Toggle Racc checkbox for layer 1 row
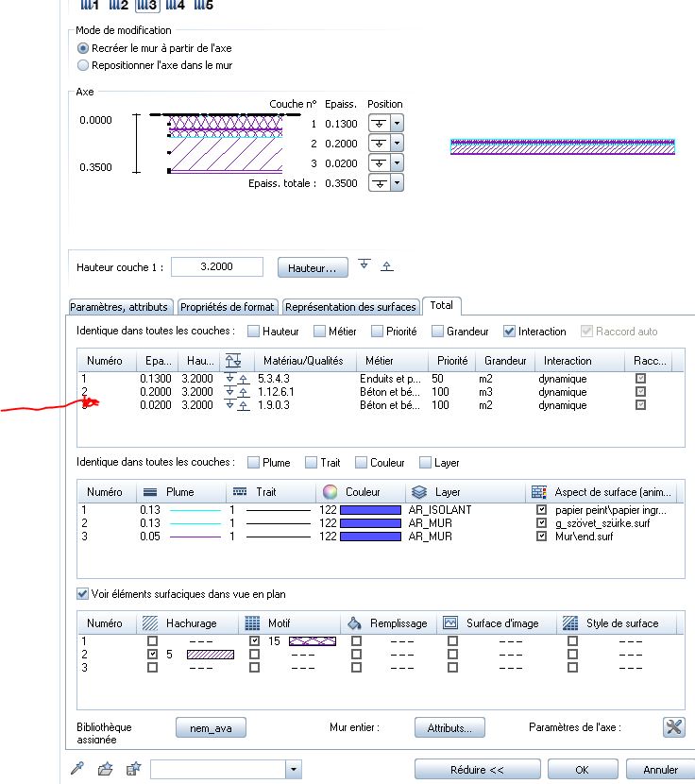Viewport: 695px width, 784px height. click(640, 379)
